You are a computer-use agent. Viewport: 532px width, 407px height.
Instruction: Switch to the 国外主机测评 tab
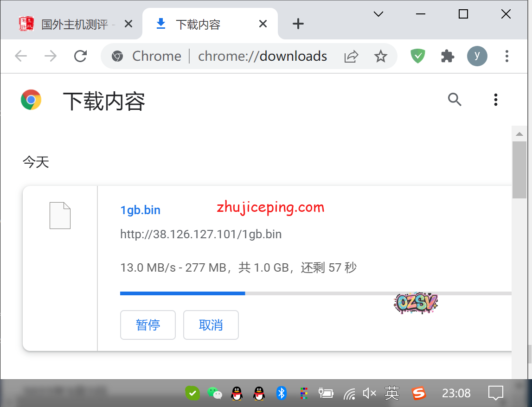(74, 24)
